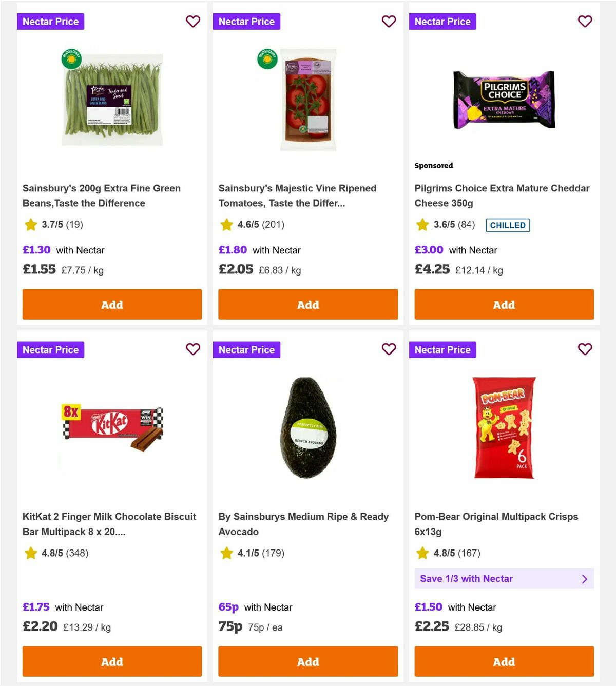This screenshot has width=616, height=687.
Task: Favourite the Medium Ripe & Ready Avocado
Action: point(389,349)
